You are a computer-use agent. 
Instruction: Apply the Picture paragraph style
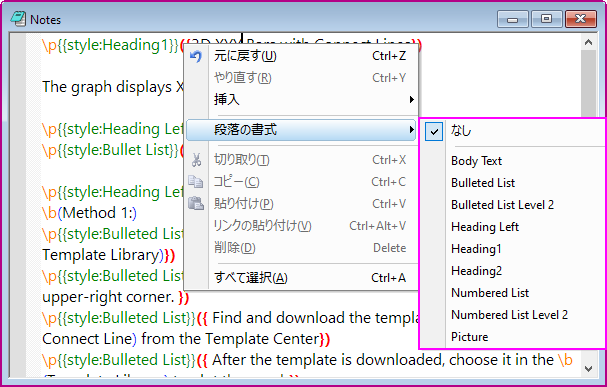(x=513, y=337)
